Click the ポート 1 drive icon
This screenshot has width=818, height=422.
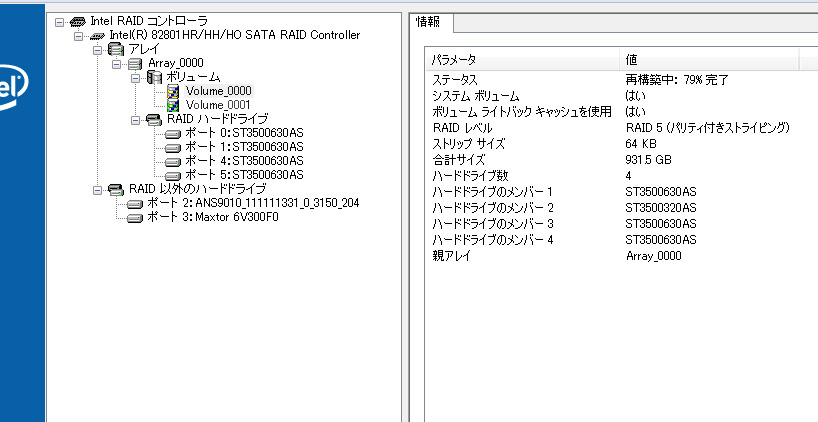click(x=173, y=148)
